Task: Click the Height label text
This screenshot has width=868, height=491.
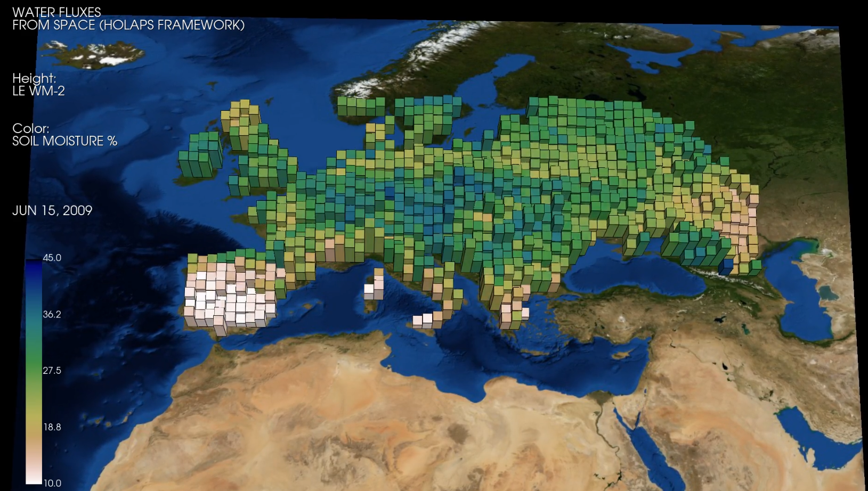Action: (x=34, y=78)
